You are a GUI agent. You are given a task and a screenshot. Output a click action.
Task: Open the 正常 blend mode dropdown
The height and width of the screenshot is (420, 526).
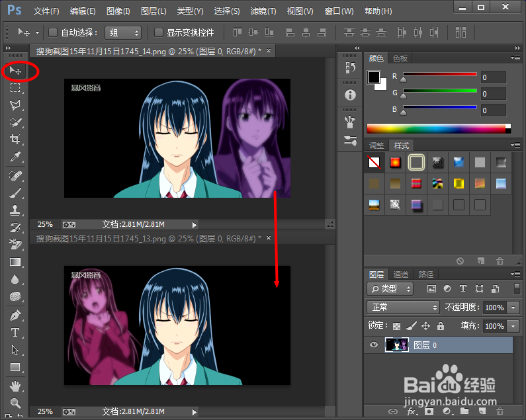pos(403,308)
